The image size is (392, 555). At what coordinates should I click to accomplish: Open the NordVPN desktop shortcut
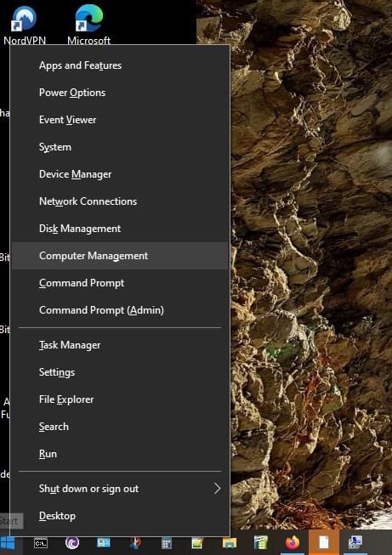[25, 24]
